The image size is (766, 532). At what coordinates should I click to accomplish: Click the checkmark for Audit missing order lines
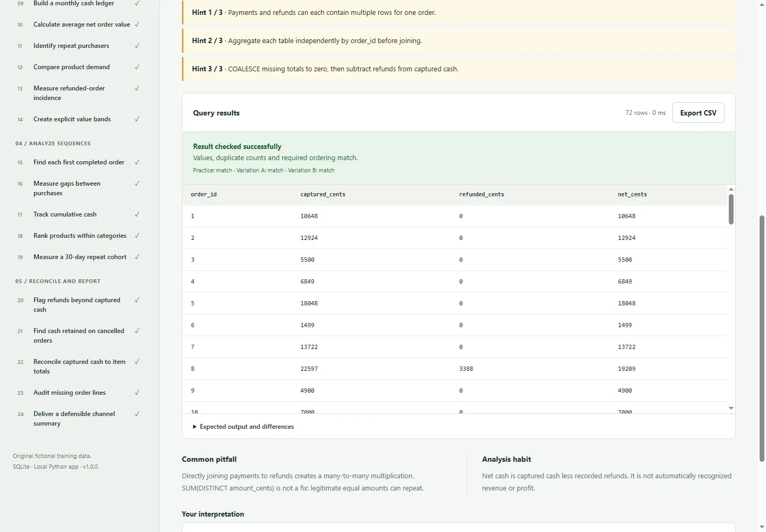pos(137,393)
